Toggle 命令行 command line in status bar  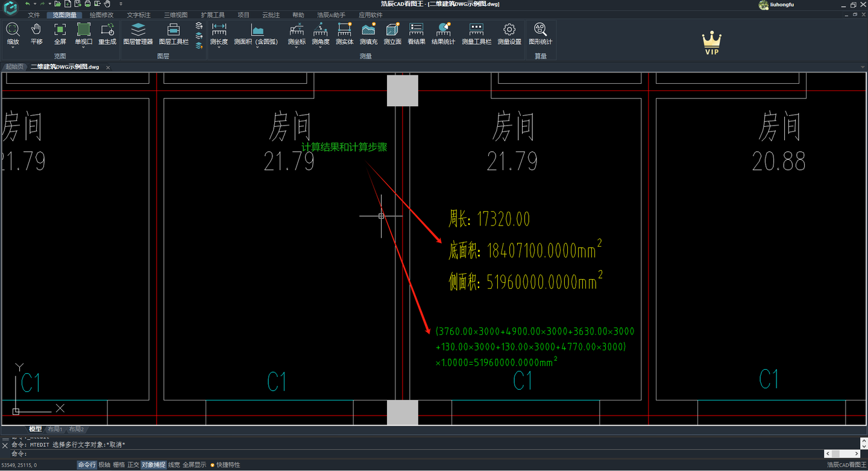tap(86, 465)
